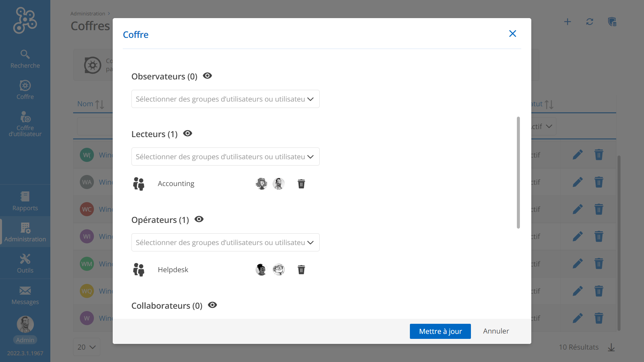The image size is (644, 362).
Task: Toggle visibility eye next to Observateurs
Action: (x=207, y=76)
